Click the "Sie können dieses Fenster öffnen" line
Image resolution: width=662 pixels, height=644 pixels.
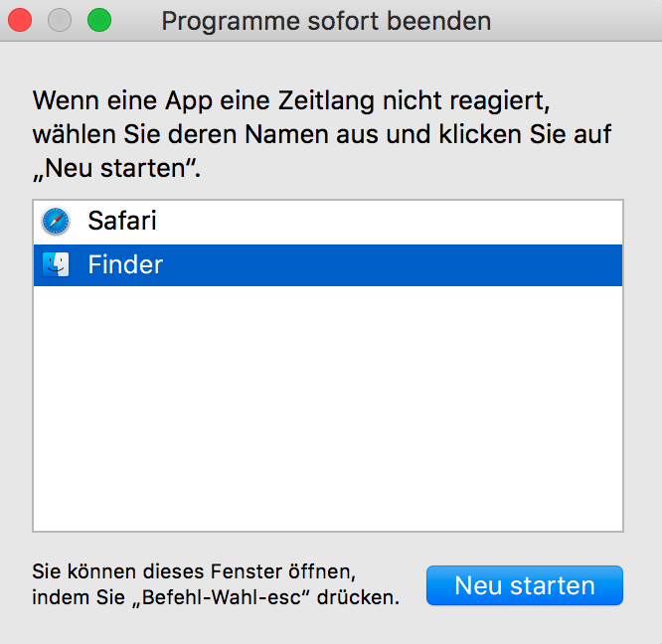(x=193, y=571)
